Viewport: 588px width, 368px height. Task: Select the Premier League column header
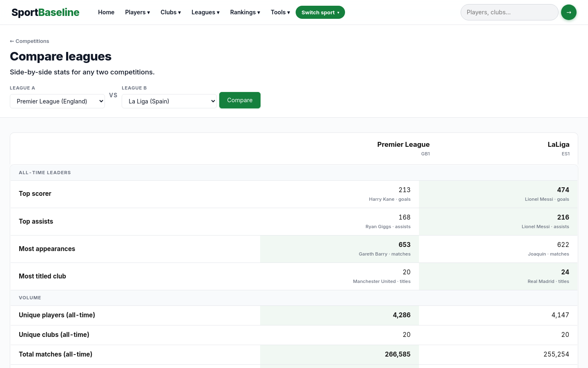pyautogui.click(x=403, y=144)
